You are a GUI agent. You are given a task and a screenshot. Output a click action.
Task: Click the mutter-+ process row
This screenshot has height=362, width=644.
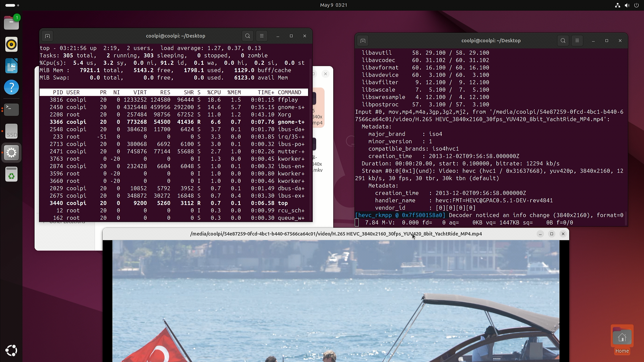(x=174, y=151)
